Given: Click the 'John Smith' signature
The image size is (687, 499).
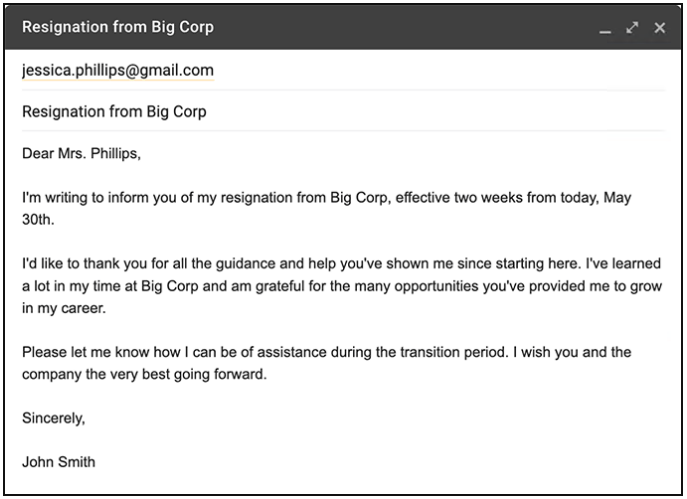Looking at the screenshot, I should [59, 463].
